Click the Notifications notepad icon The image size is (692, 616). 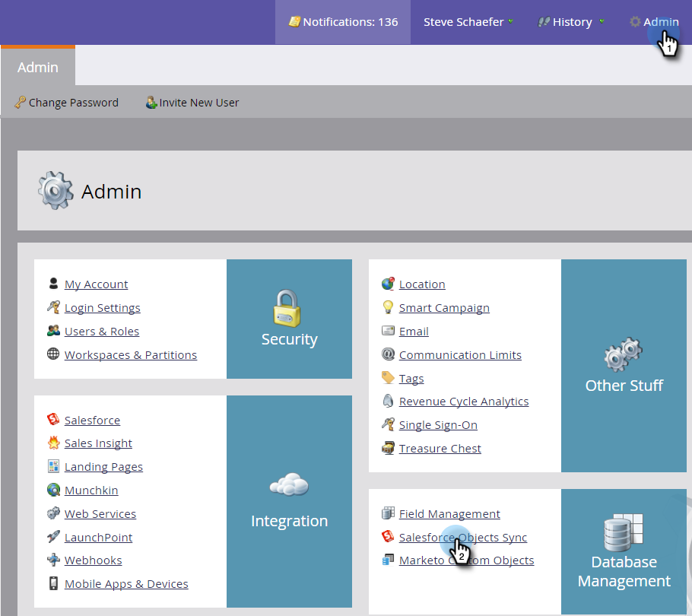pos(294,21)
